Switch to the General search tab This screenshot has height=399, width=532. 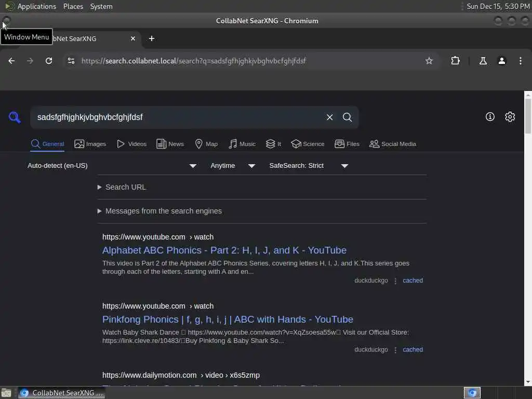pyautogui.click(x=47, y=144)
